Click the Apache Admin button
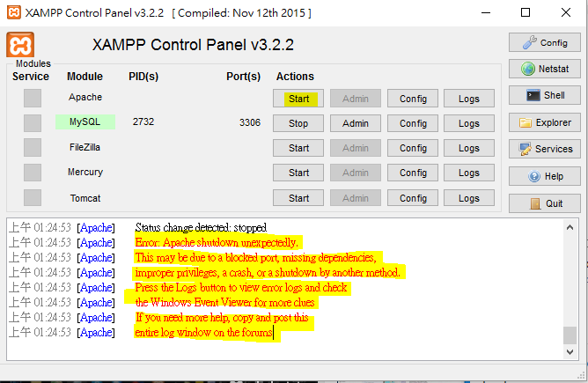 [x=356, y=99]
